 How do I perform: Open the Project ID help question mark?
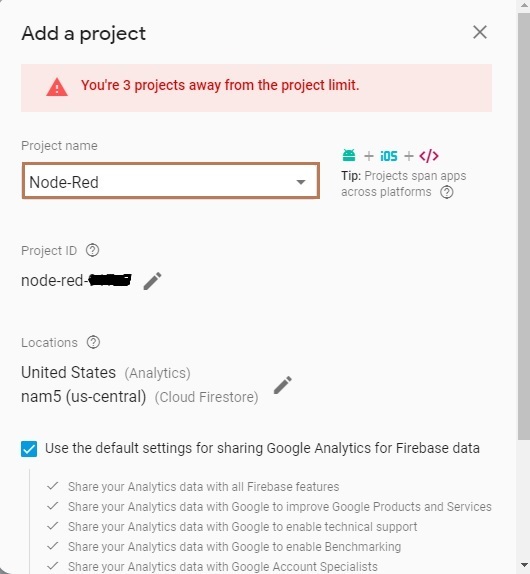92,250
